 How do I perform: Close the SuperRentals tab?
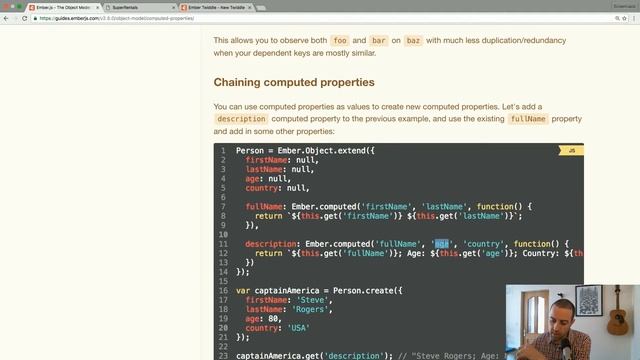pos(173,7)
